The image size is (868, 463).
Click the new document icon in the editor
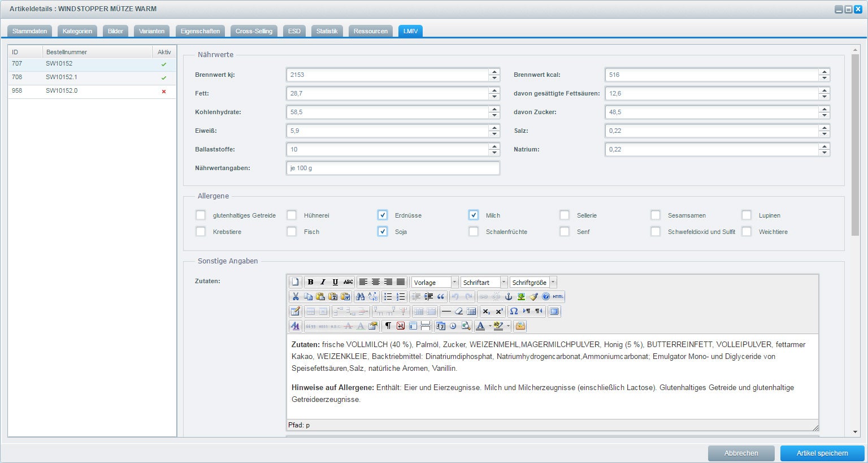[295, 282]
